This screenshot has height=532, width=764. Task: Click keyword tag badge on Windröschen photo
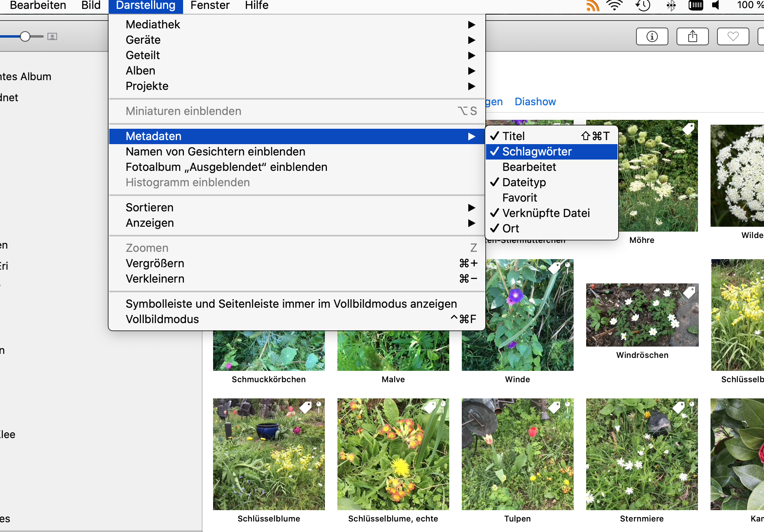[x=689, y=292]
